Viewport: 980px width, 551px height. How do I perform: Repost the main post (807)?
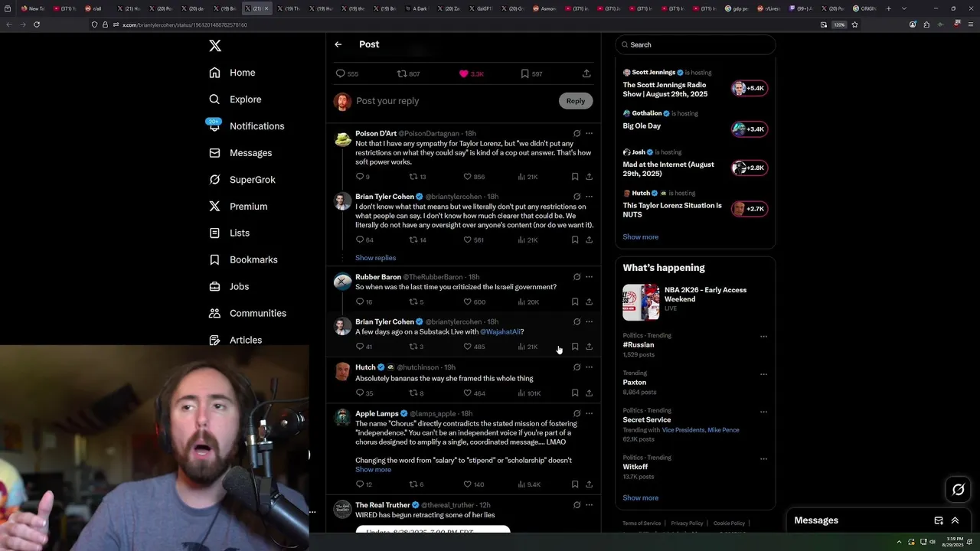(x=408, y=73)
